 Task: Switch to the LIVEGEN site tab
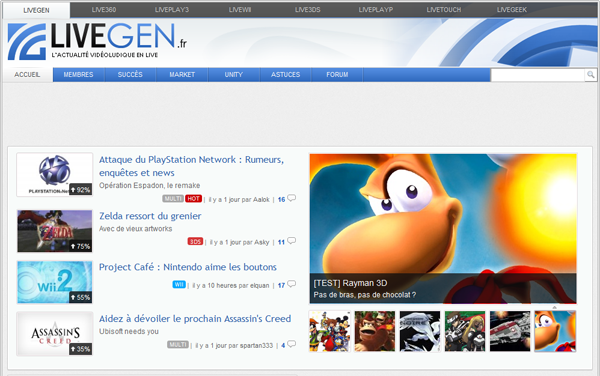36,10
